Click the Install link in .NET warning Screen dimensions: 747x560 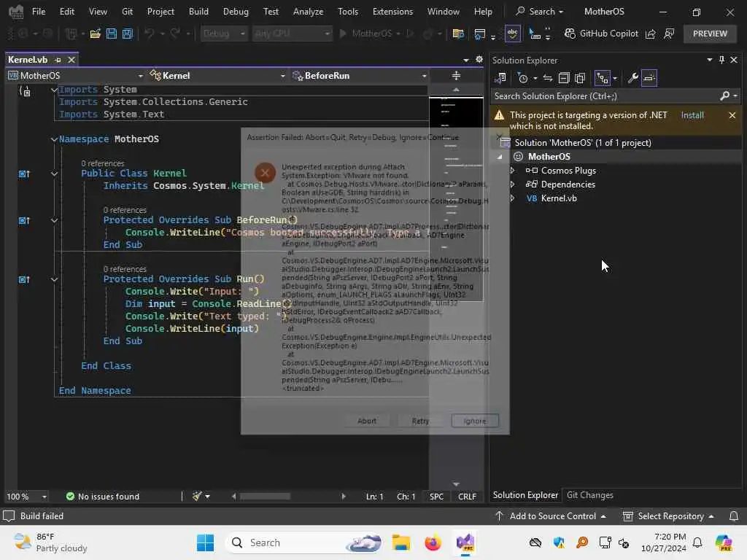(x=692, y=115)
